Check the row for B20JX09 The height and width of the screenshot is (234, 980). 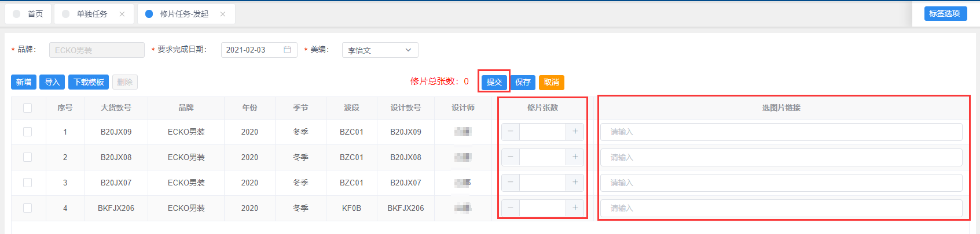27,132
